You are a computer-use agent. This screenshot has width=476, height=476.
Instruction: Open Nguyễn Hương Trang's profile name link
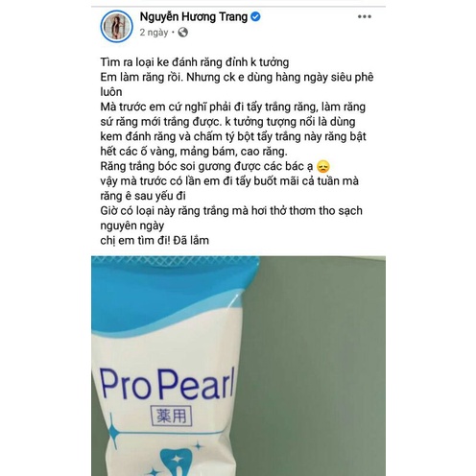[194, 16]
